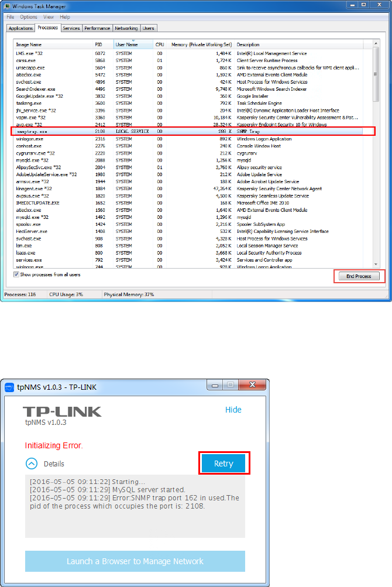Click the End Process button

359,276
